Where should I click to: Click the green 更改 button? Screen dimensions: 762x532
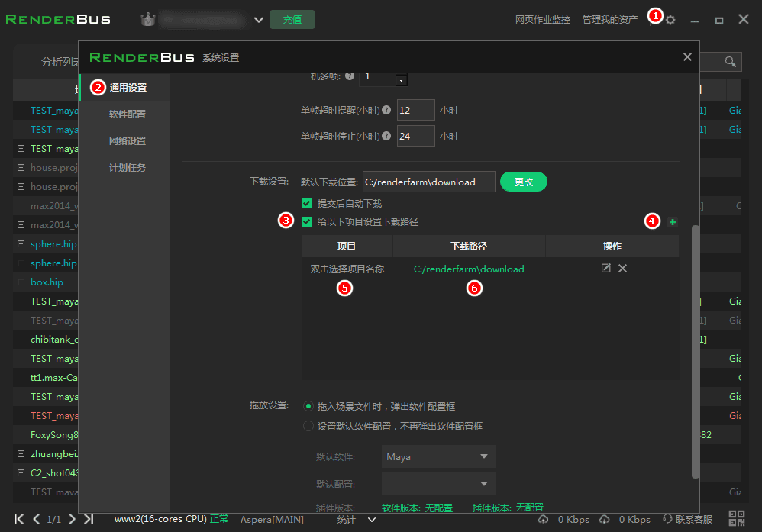tap(523, 182)
